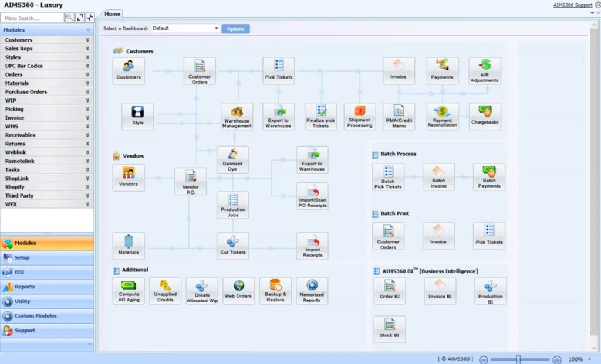Open the Style icon
601x364 pixels.
(138, 116)
